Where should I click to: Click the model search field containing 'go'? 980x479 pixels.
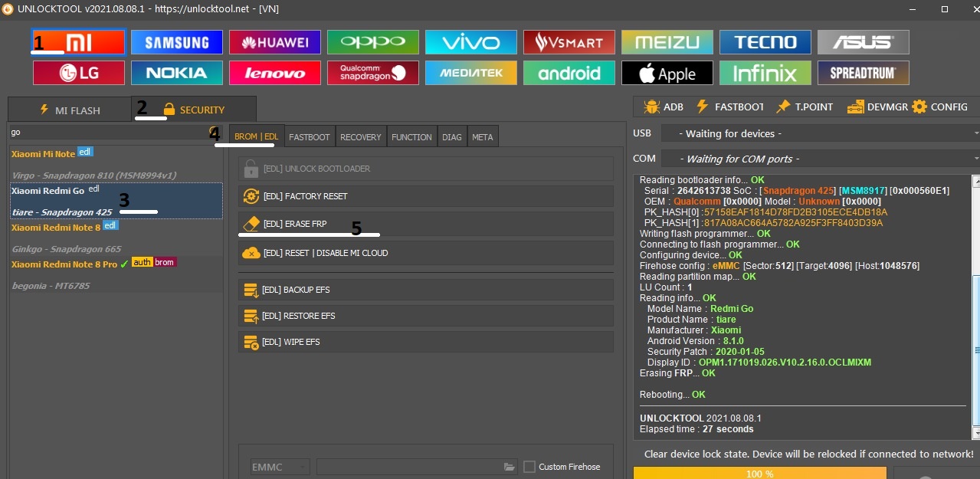(x=108, y=132)
